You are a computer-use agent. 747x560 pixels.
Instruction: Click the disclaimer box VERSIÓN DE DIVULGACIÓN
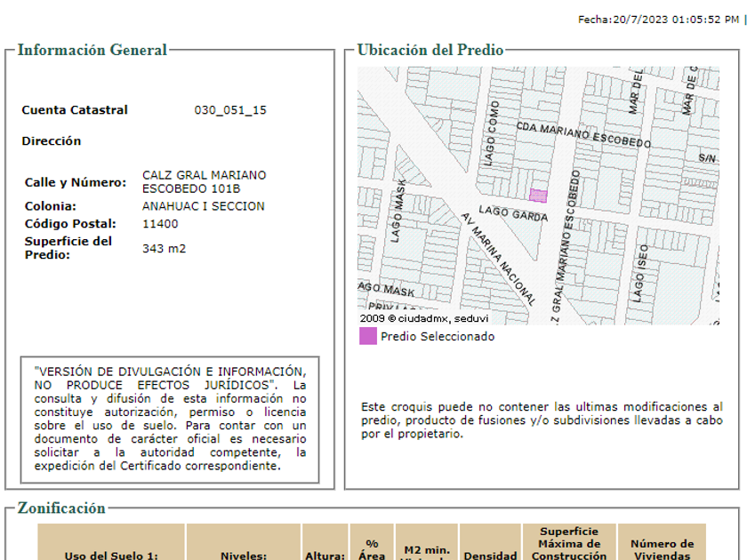point(170,420)
